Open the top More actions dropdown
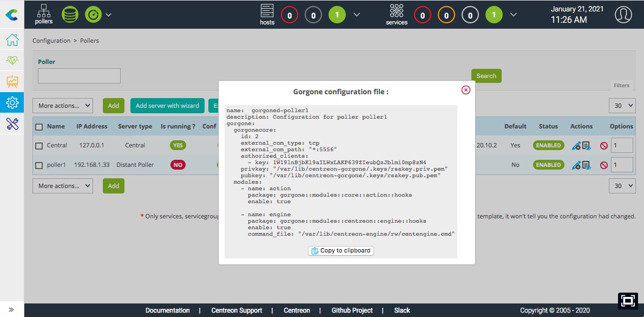The height and width of the screenshot is (317, 644). click(x=62, y=106)
